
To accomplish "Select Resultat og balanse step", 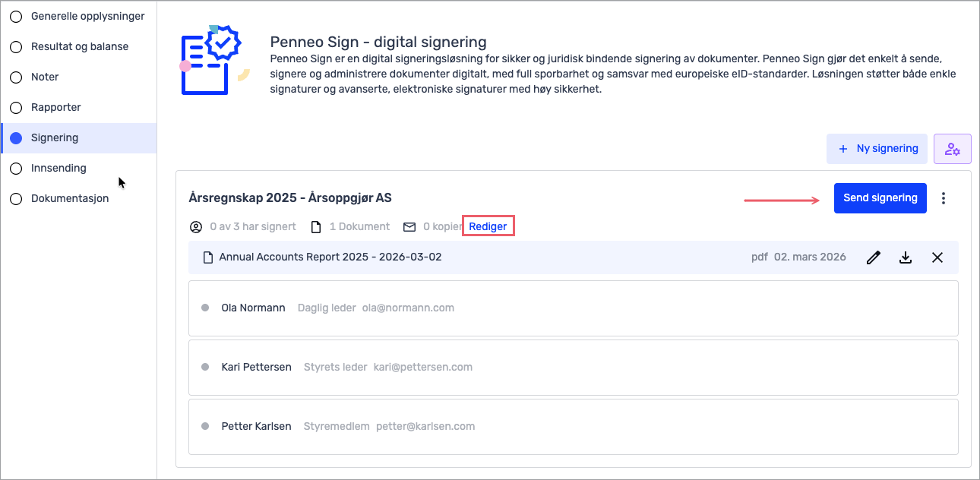I will [79, 46].
